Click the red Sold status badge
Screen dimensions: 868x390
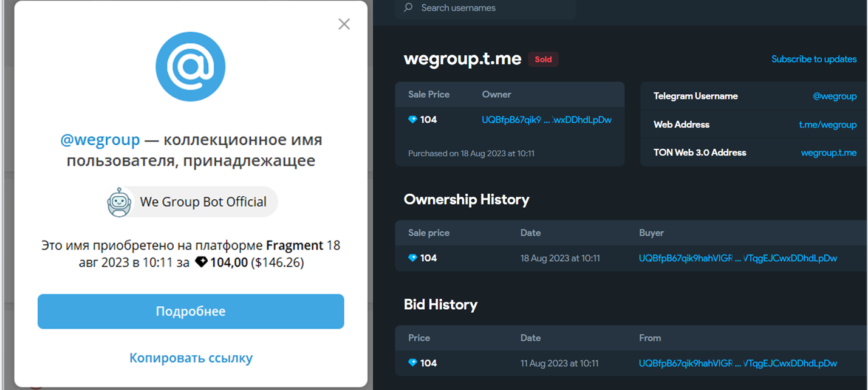pyautogui.click(x=543, y=59)
